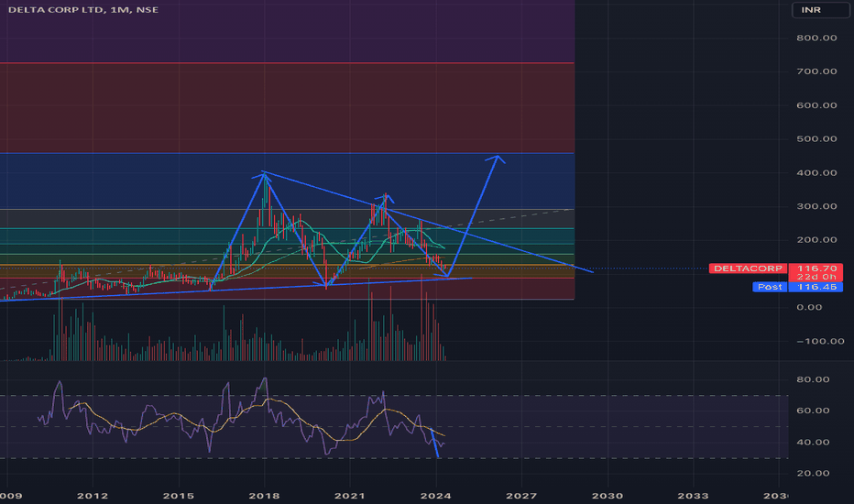The height and width of the screenshot is (504, 854).
Task: Click the 2033 time axis label
Action: point(693,496)
